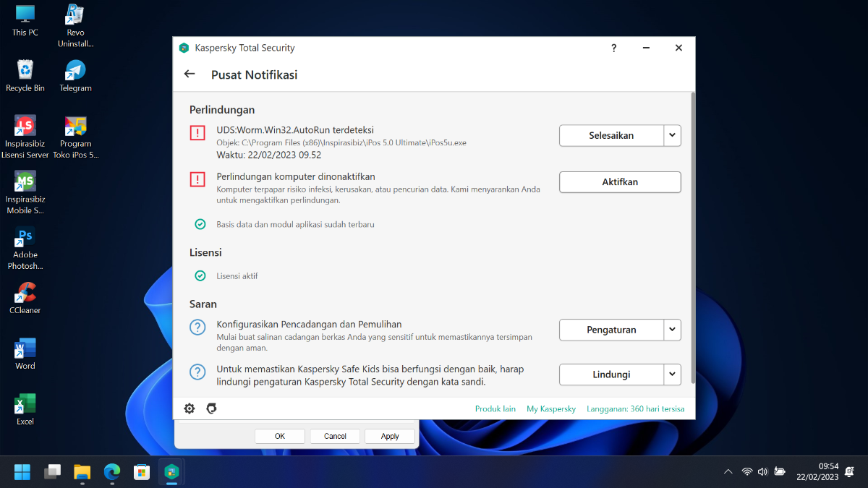Click text Konfigurasikan Pencadangan dan Pemulihan

point(309,324)
